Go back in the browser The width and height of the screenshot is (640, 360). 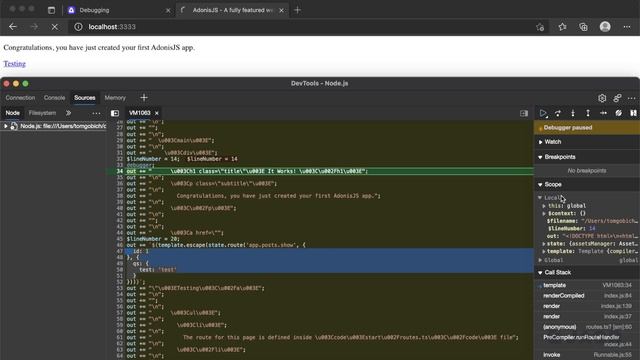pyautogui.click(x=13, y=27)
